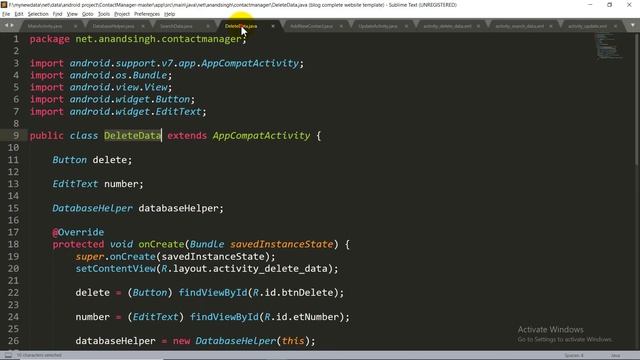Screen dimensions: 640x360
Task: Open the Edit menu
Action: click(19, 14)
